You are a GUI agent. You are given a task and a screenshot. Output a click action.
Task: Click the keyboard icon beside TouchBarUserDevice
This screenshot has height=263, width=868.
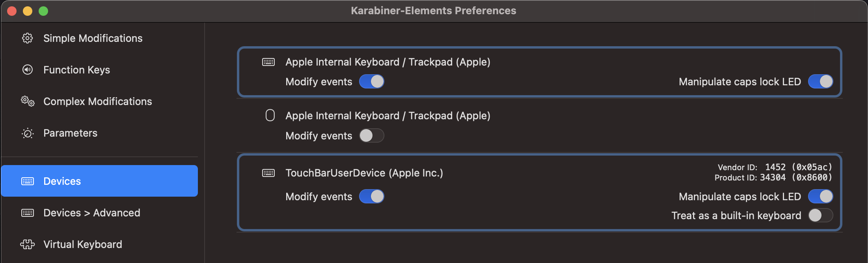[268, 173]
